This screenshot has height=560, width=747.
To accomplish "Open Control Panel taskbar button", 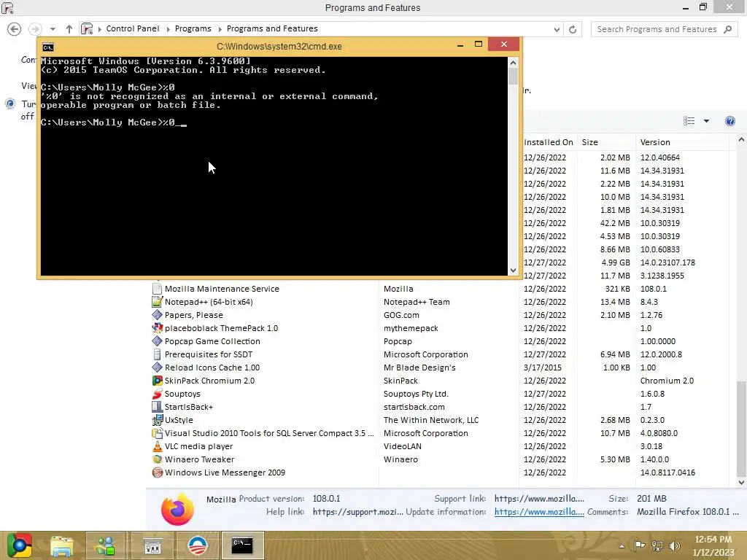I will 152,545.
